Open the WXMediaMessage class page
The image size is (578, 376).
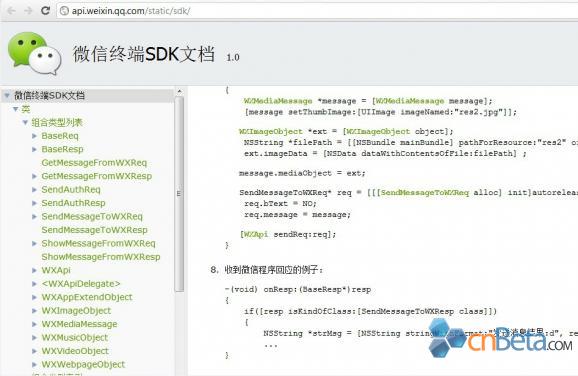click(79, 324)
